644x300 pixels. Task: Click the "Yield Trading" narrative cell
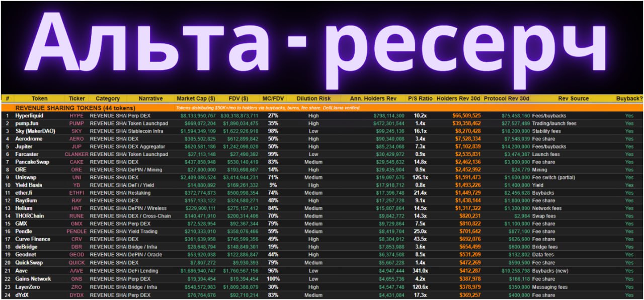143,232
